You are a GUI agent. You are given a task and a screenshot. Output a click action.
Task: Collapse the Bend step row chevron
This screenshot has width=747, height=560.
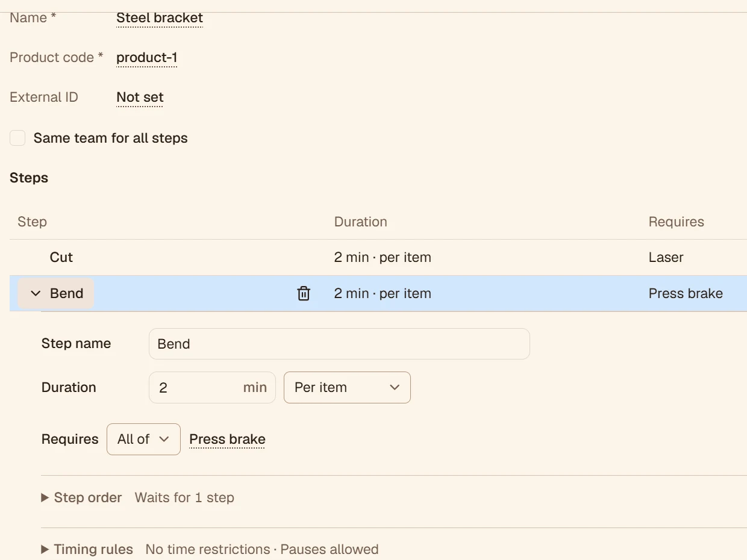pyautogui.click(x=36, y=294)
